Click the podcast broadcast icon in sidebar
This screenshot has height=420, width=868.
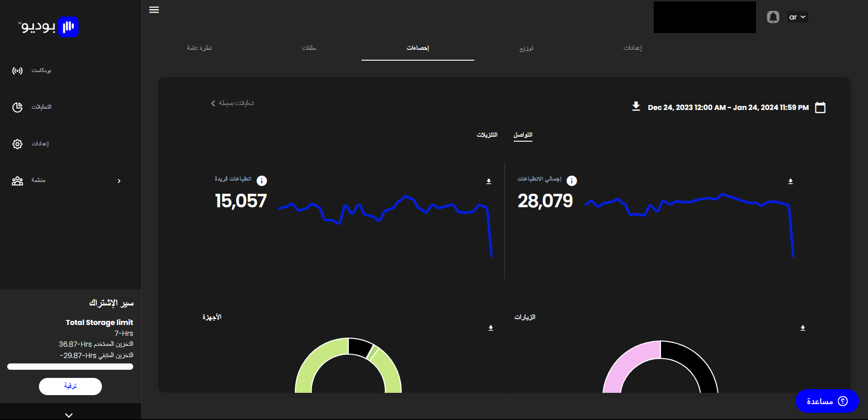tap(17, 71)
